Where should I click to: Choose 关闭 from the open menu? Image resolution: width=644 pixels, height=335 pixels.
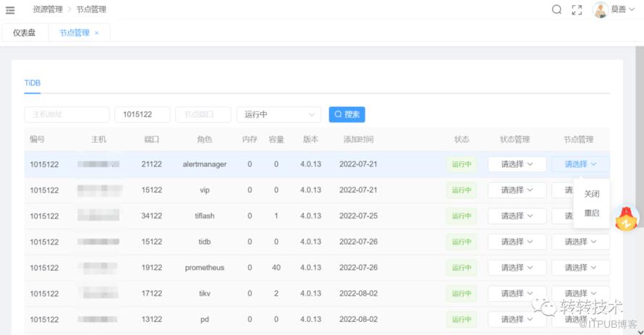pyautogui.click(x=592, y=194)
